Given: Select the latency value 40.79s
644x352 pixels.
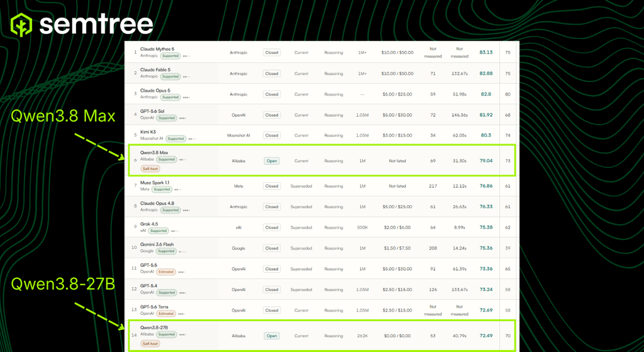Looking at the screenshot, I should click(459, 336).
